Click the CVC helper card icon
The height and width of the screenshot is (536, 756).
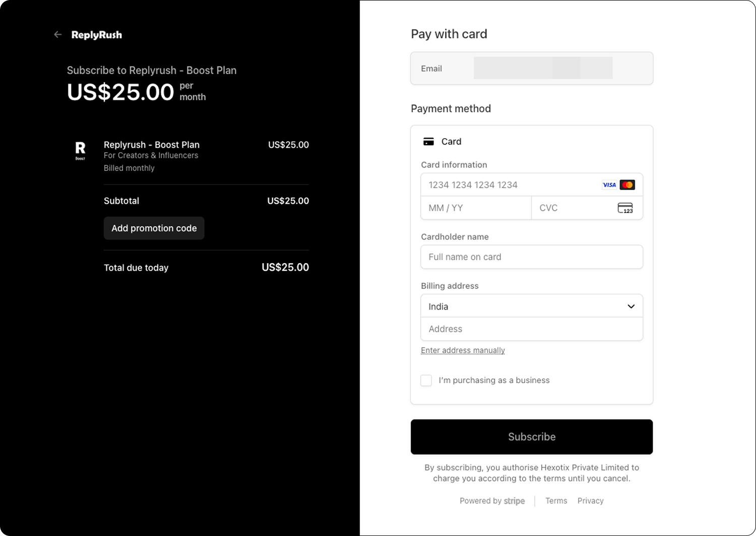(625, 208)
